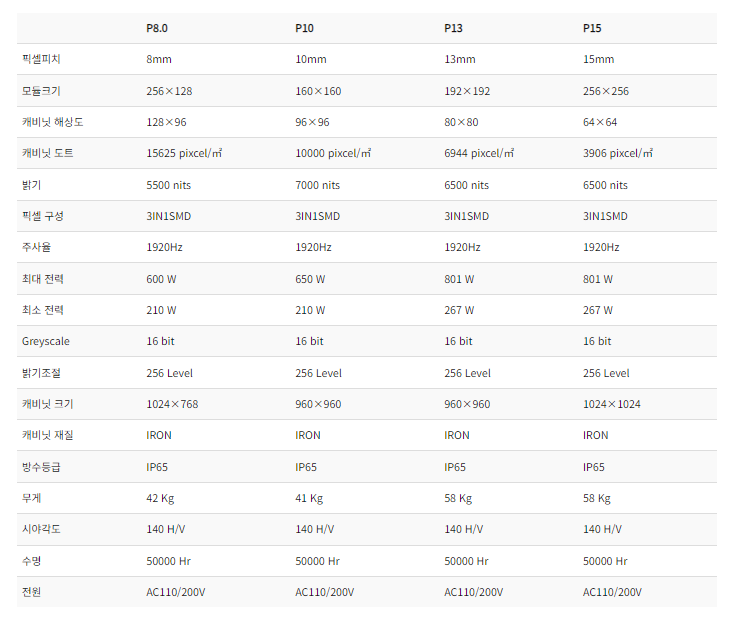Select the 시야각도 row label
Image resolution: width=730 pixels, height=629 pixels.
coord(42,529)
